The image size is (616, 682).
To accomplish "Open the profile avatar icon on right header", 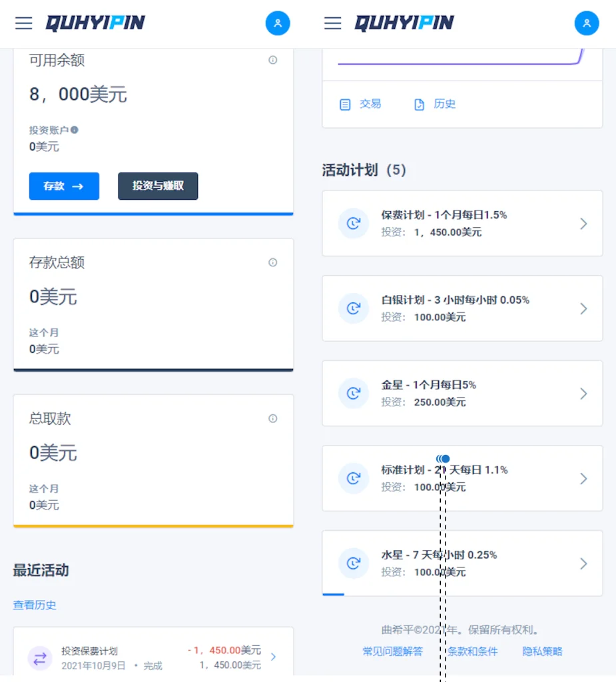I will [x=587, y=23].
